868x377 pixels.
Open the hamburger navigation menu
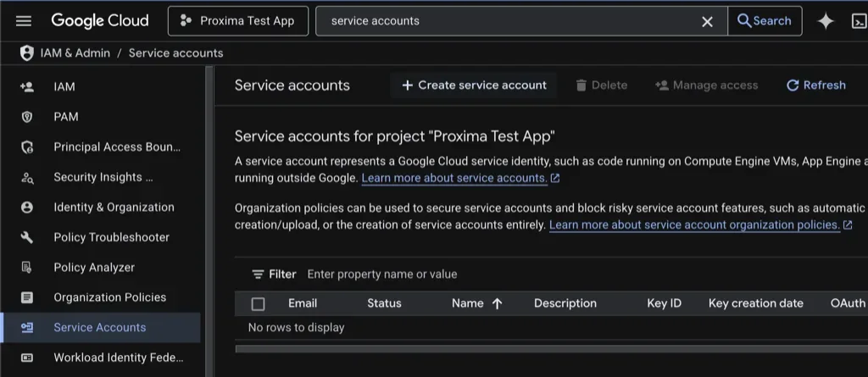(24, 21)
